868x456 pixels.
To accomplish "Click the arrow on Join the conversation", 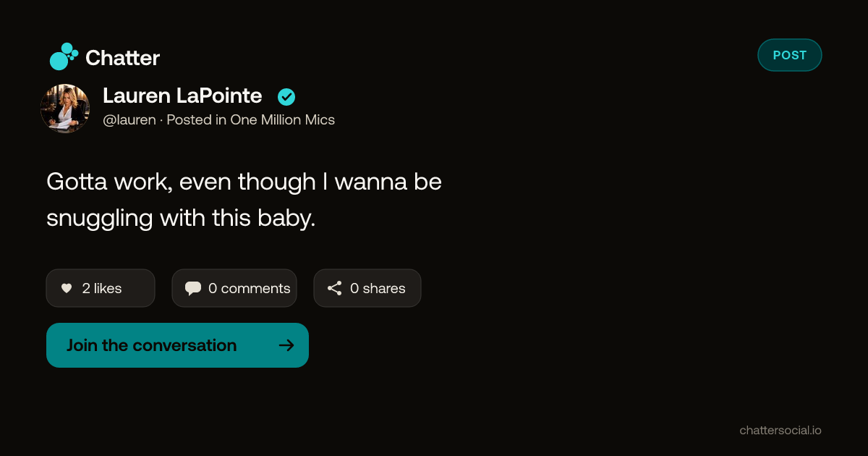I will tap(286, 345).
